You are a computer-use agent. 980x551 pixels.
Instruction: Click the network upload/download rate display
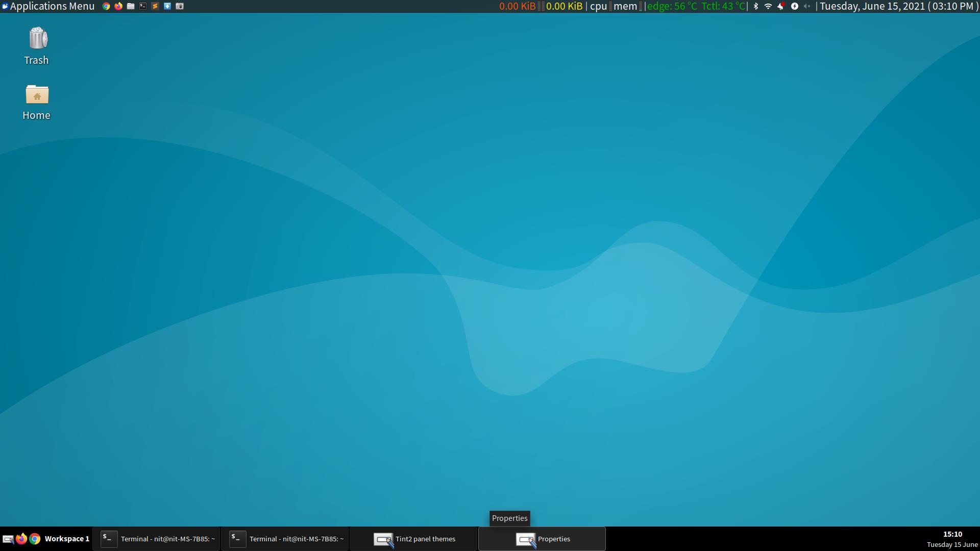point(538,6)
